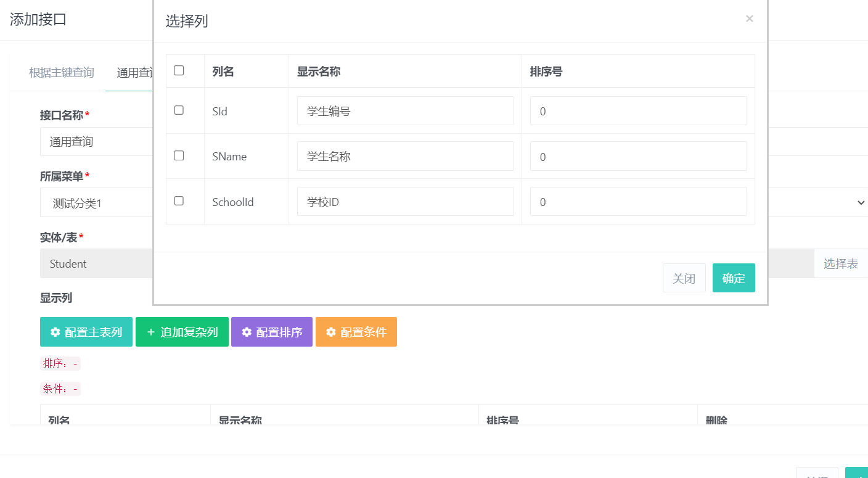The width and height of the screenshot is (868, 478).
Task: Check the checkbox for the SName row
Action: 178,155
